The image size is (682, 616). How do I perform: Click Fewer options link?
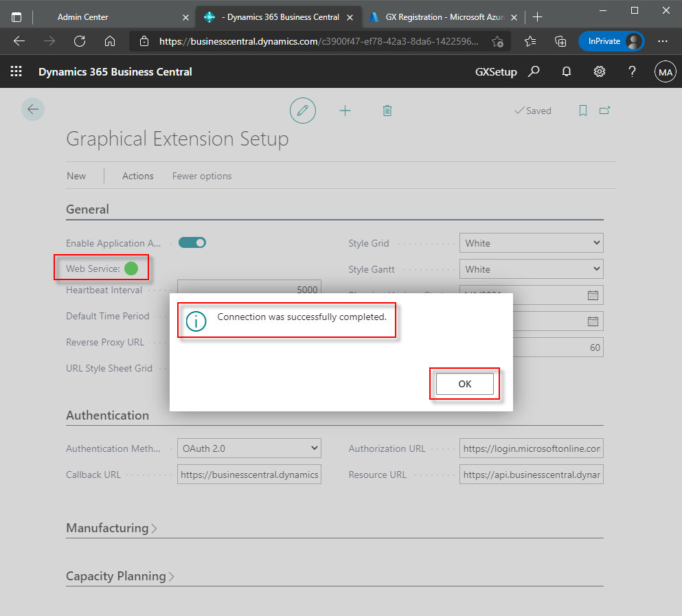click(x=202, y=176)
